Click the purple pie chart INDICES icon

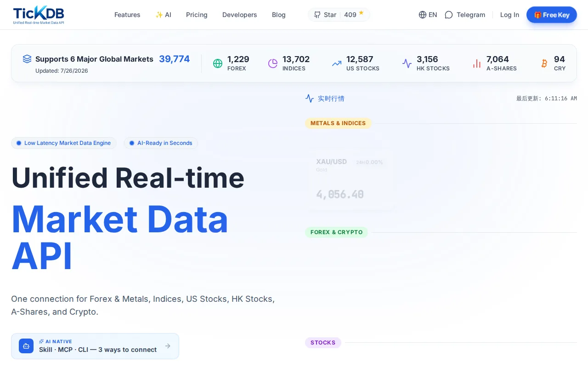pos(273,63)
